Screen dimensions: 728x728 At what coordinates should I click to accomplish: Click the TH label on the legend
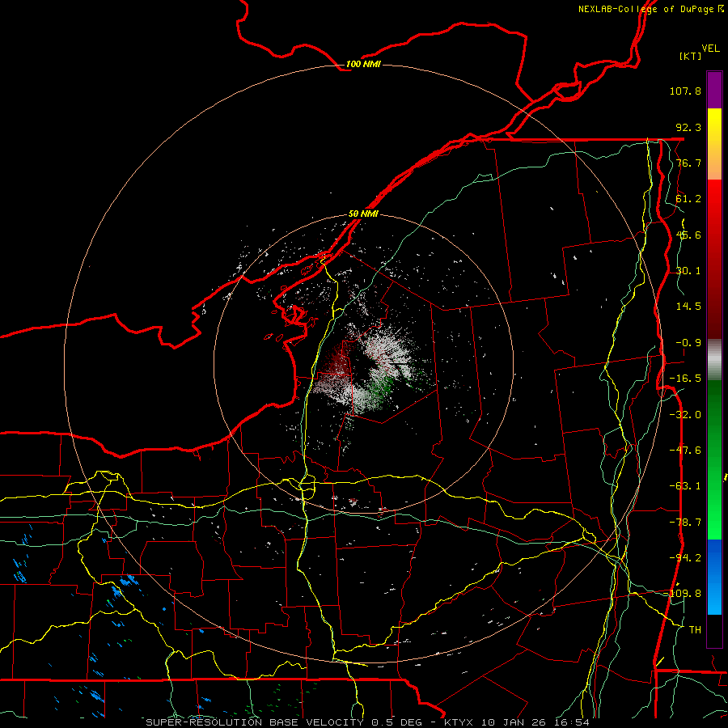point(695,630)
